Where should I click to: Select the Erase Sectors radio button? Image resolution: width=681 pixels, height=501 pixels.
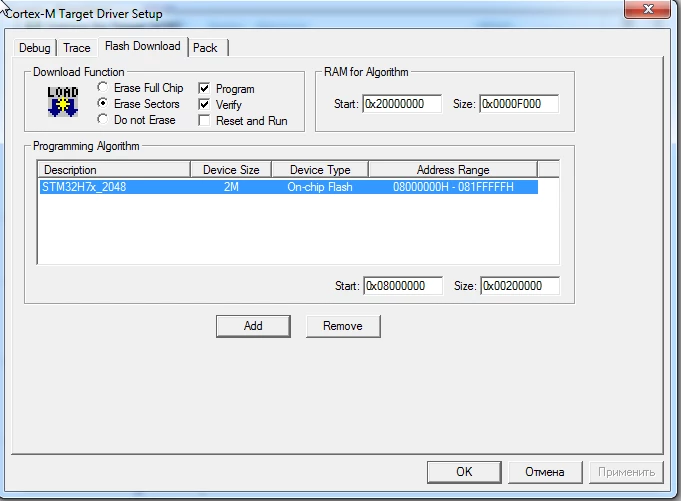[102, 103]
